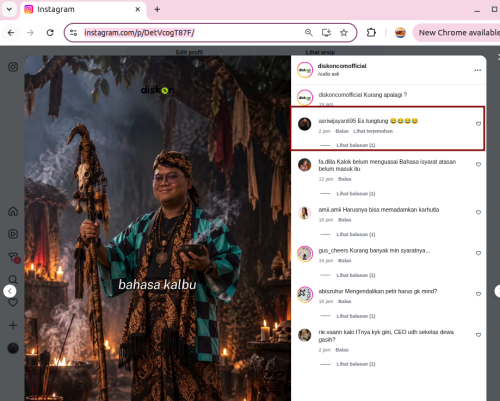Viewport: 500px width, 401px height.
Task: Open the post's three-dot options menu
Action: (x=477, y=70)
